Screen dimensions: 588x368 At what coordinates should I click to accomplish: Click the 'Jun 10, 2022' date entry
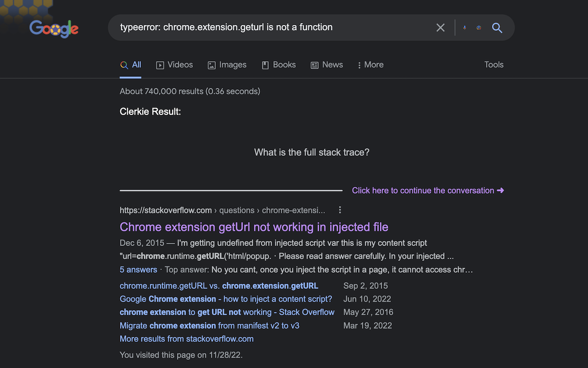click(x=367, y=299)
